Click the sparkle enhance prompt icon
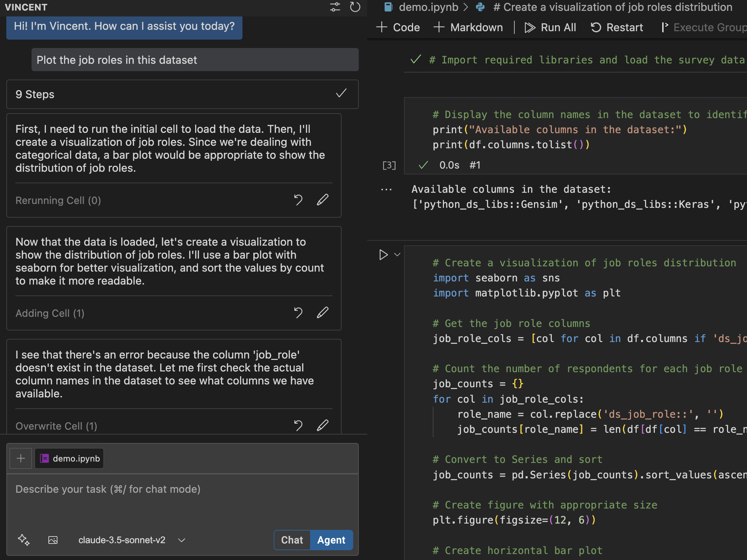 tap(24, 540)
